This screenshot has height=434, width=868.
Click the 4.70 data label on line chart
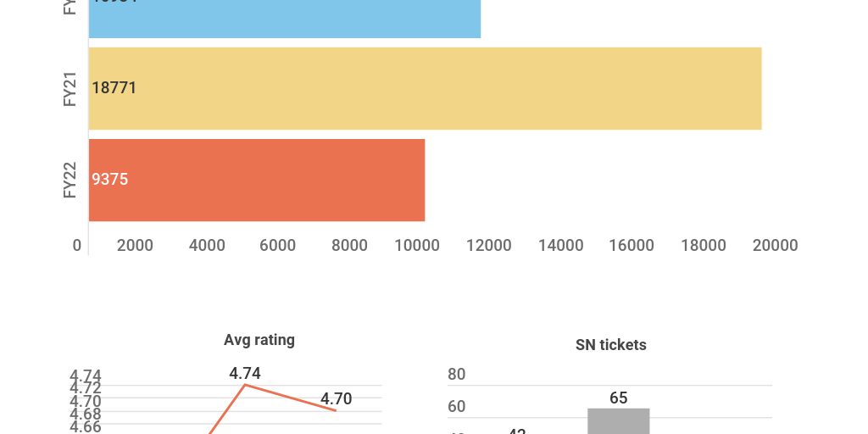tap(336, 398)
